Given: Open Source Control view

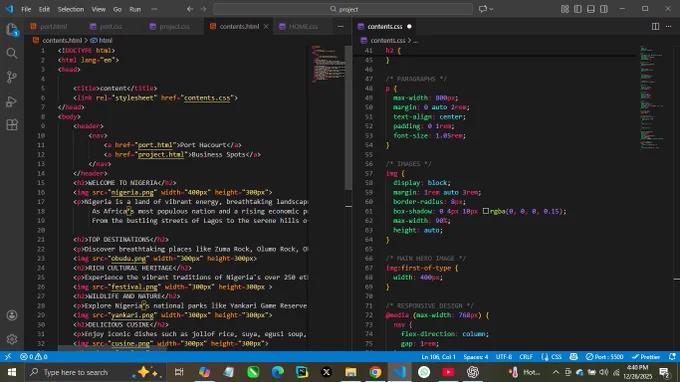Looking at the screenshot, I should tap(12, 77).
